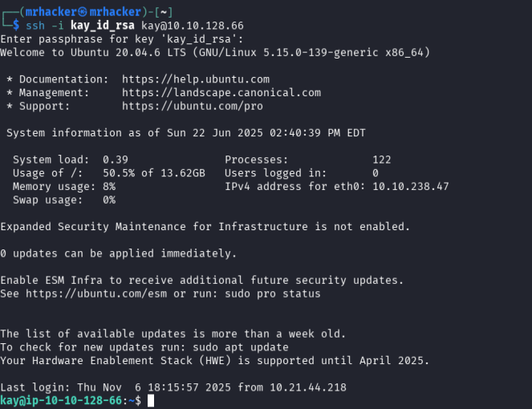
Task: Click the terminal cursor block at the prompt
Action: pos(151,400)
